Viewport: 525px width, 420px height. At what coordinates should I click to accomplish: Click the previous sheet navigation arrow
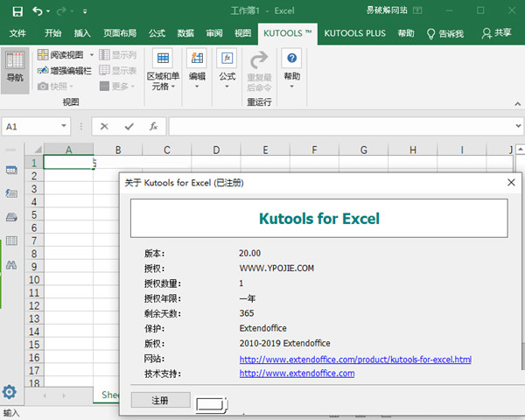tap(45, 395)
